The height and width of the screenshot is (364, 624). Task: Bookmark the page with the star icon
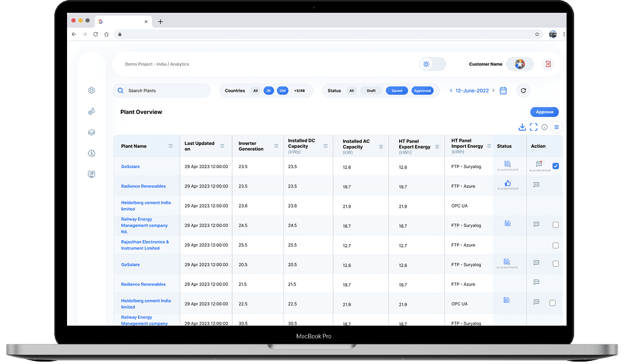(x=537, y=34)
